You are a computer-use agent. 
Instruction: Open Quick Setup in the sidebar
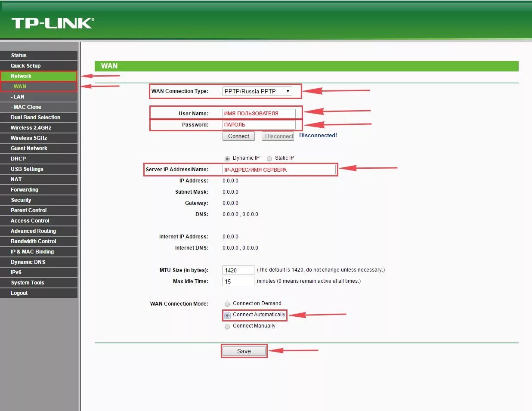point(39,66)
